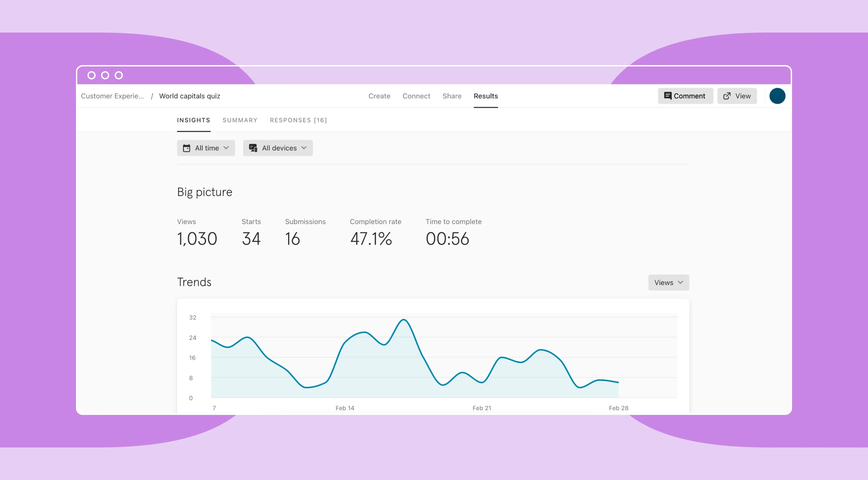Viewport: 868px width, 480px height.
Task: Click the 16 submissions value
Action: pyautogui.click(x=292, y=239)
